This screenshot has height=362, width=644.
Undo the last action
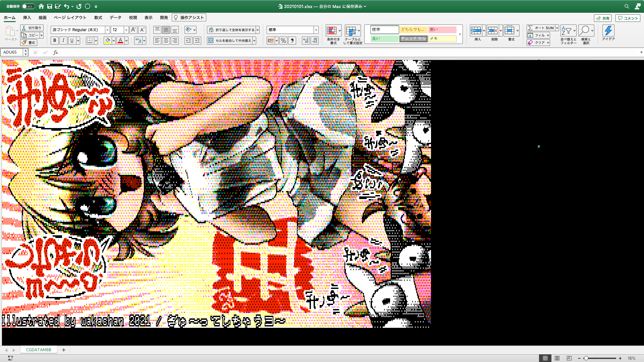[67, 6]
